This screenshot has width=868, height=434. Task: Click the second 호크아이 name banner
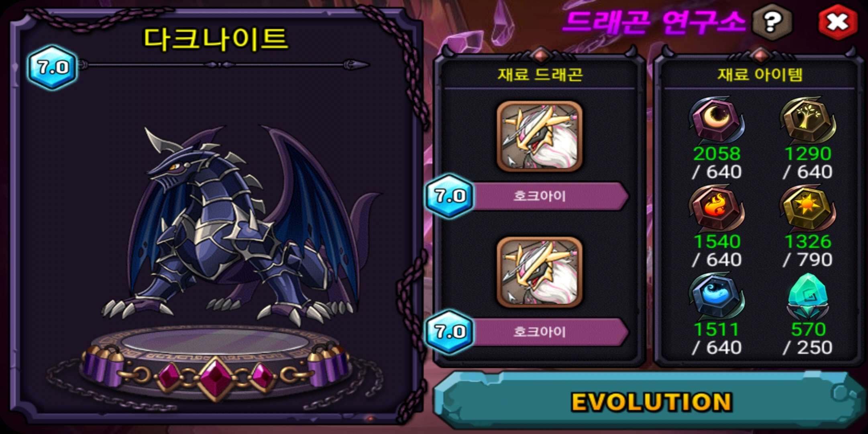[x=550, y=332]
